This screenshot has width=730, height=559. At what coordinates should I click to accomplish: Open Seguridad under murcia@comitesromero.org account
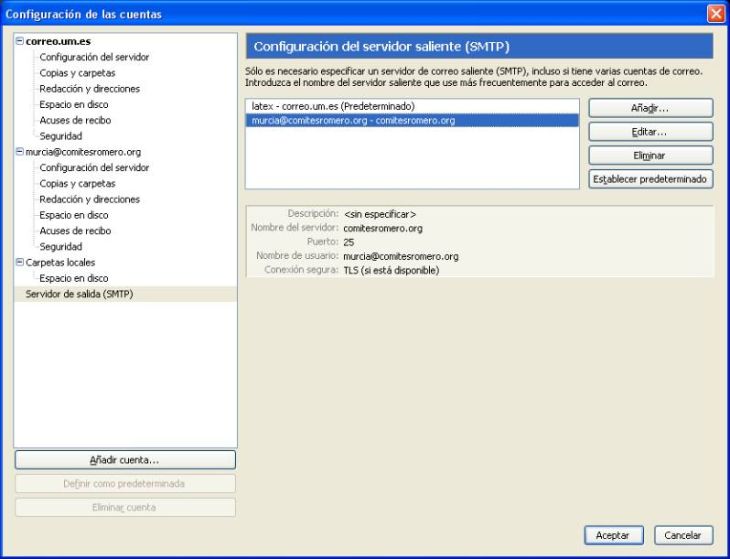click(x=61, y=247)
